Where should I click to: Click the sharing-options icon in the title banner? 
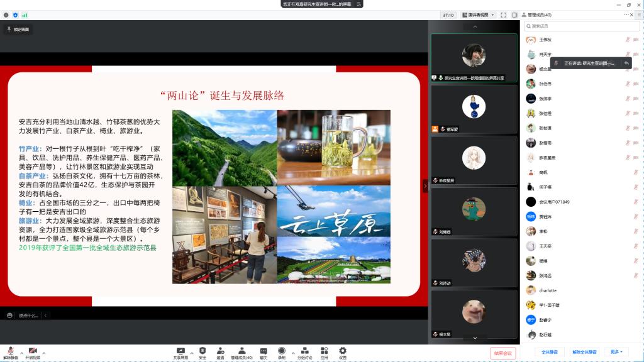pyautogui.click(x=358, y=4)
